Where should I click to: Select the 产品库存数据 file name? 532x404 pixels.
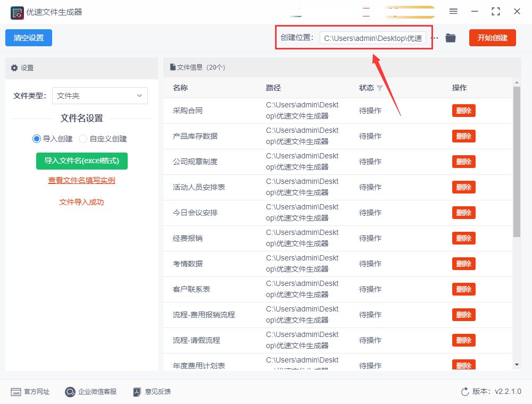[195, 136]
